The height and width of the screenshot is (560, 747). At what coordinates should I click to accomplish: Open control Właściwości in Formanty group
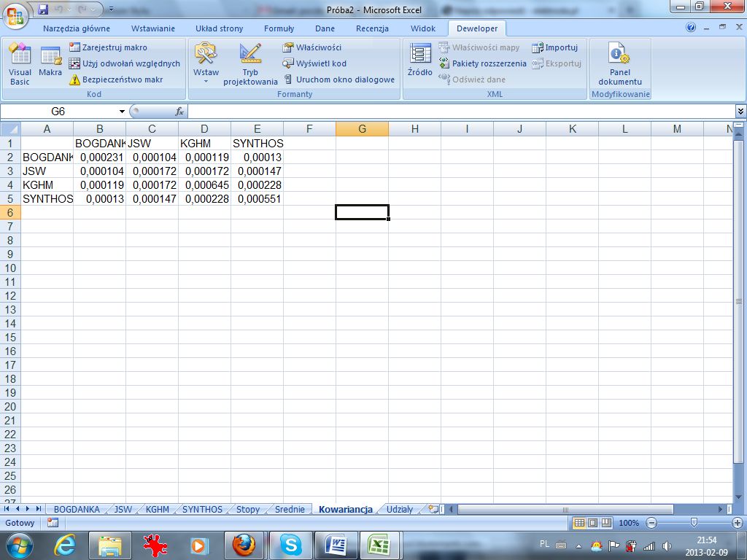point(312,47)
